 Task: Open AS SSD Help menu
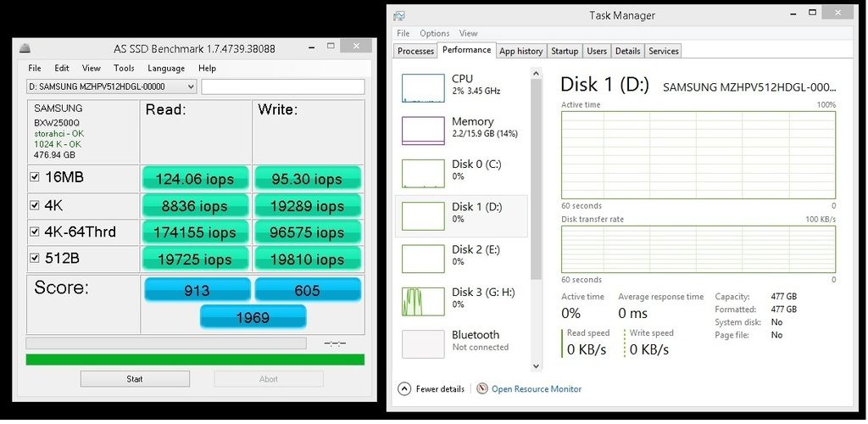click(207, 68)
